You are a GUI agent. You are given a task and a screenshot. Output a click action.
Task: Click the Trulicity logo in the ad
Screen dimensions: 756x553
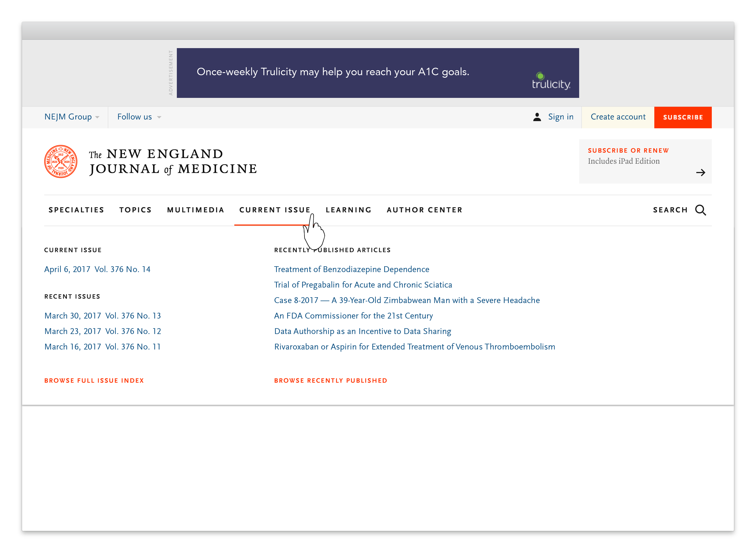(551, 81)
